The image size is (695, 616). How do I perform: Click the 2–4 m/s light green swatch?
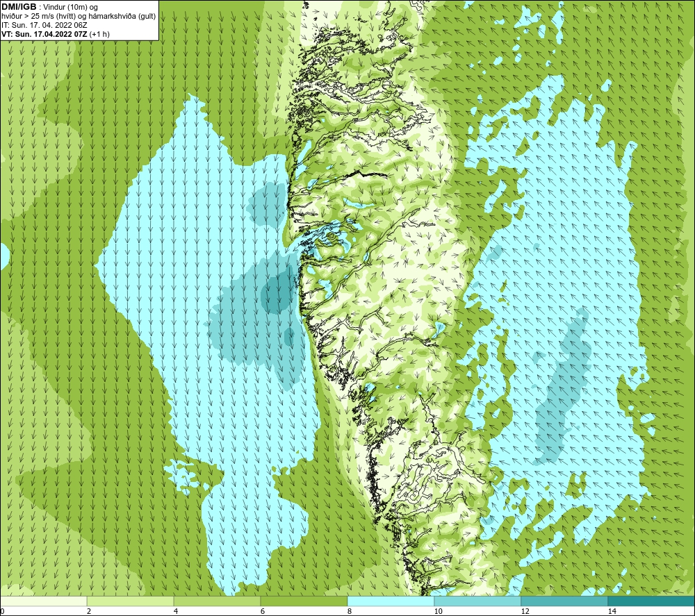131,601
